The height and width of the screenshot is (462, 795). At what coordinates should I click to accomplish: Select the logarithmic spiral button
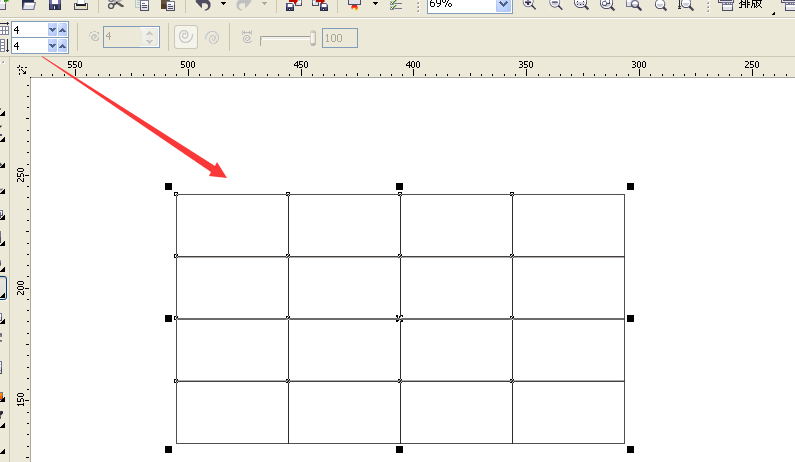[x=212, y=38]
